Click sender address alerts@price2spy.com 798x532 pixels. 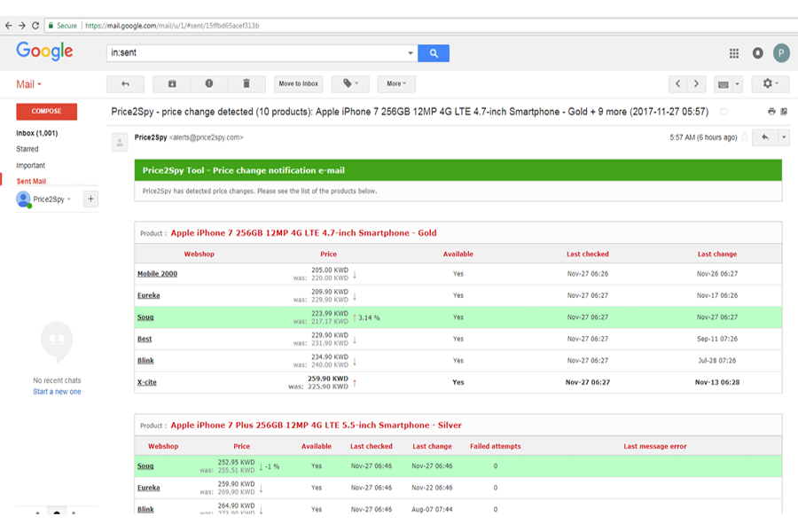[x=206, y=137]
